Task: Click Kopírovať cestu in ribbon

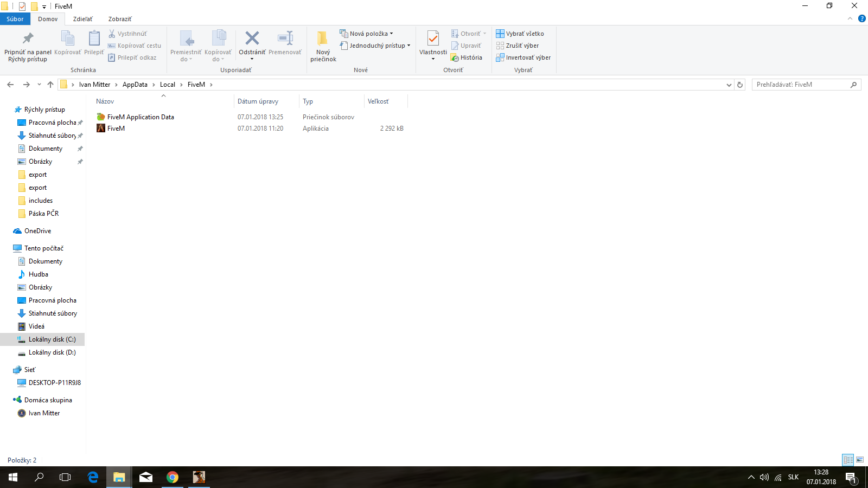Action: [135, 46]
